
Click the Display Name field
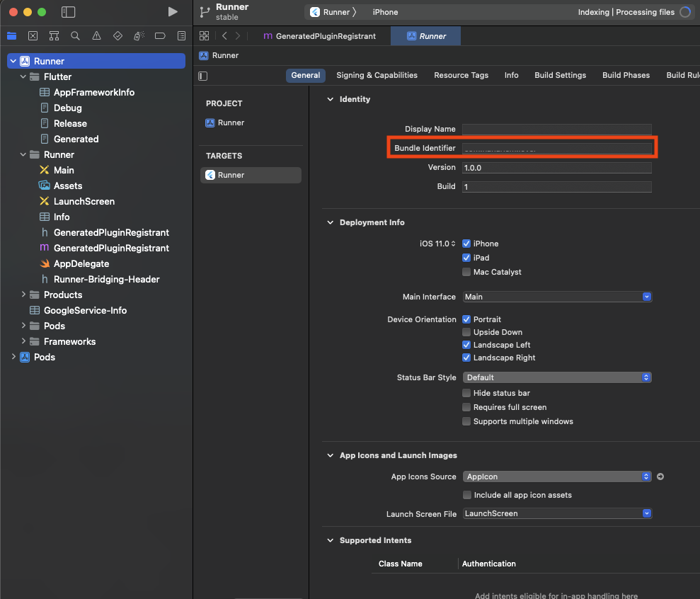(557, 130)
